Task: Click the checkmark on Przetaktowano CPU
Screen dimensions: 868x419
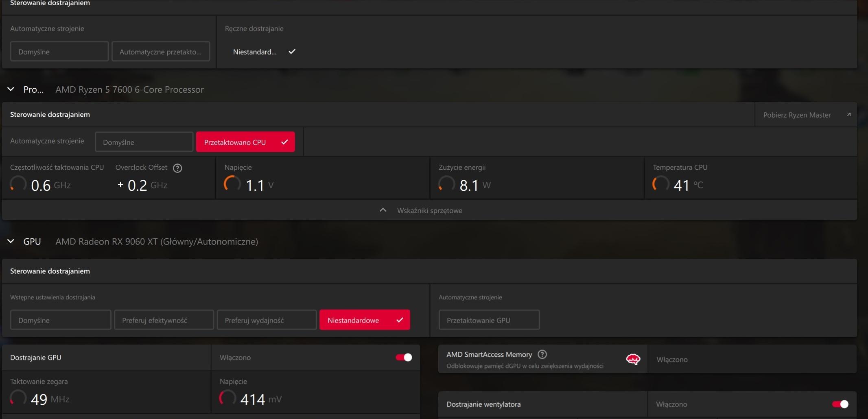Action: [x=284, y=142]
